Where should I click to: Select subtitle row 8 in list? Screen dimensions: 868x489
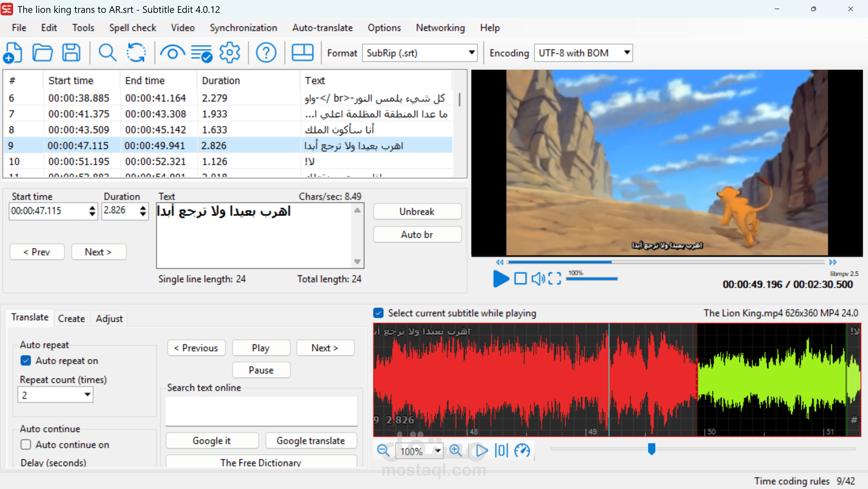[x=228, y=130]
